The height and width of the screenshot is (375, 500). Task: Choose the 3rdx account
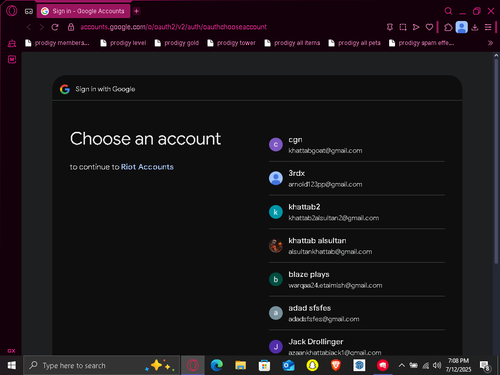pyautogui.click(x=357, y=178)
